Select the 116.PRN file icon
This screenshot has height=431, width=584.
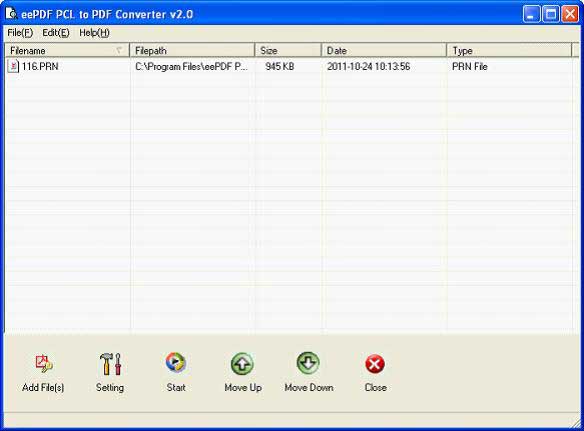13,66
